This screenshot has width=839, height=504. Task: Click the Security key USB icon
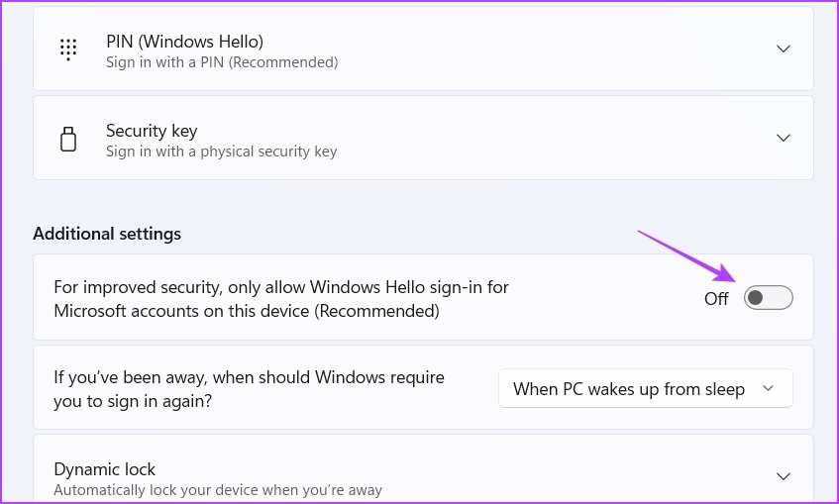point(68,139)
